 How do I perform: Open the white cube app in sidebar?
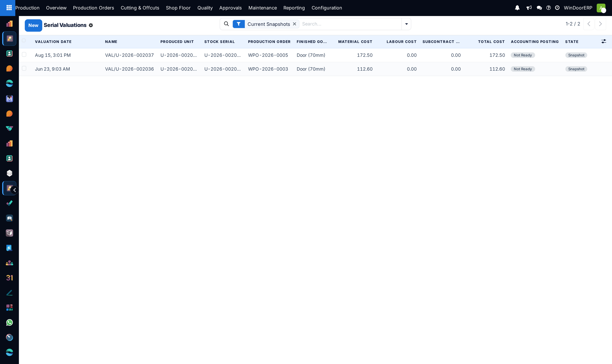pyautogui.click(x=9, y=173)
